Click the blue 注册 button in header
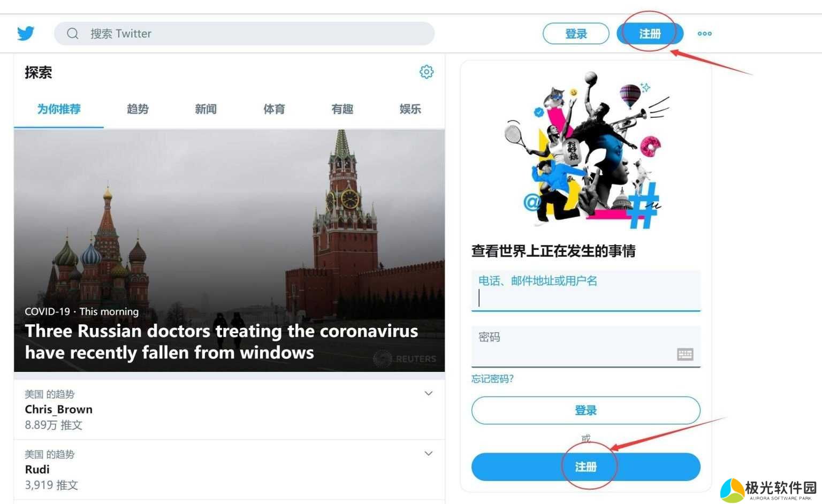Image resolution: width=822 pixels, height=504 pixels. pyautogui.click(x=650, y=34)
